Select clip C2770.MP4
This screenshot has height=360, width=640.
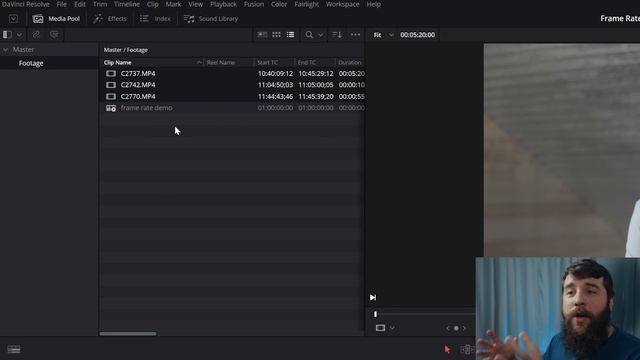pos(138,96)
